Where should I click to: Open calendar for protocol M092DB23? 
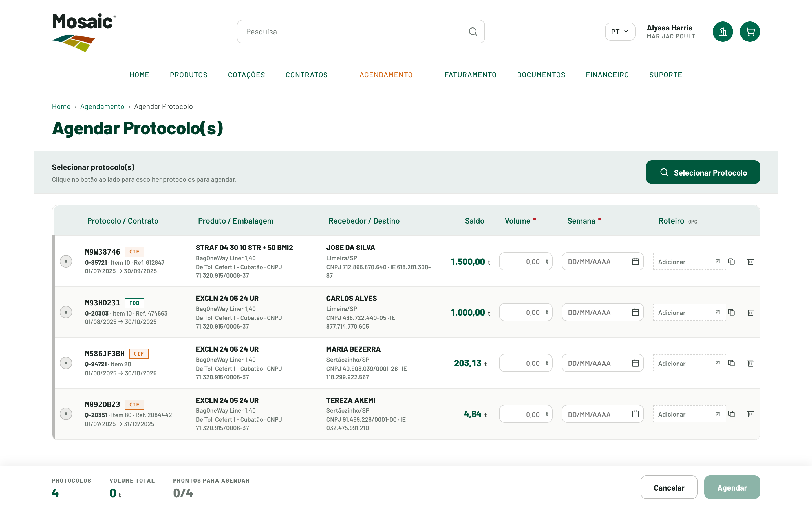point(635,413)
